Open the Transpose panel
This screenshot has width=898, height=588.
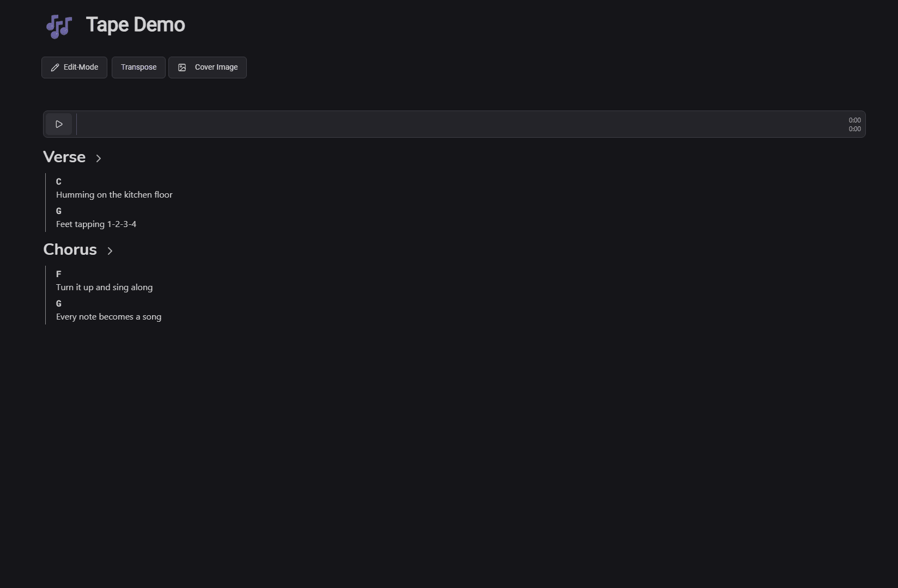tap(138, 67)
